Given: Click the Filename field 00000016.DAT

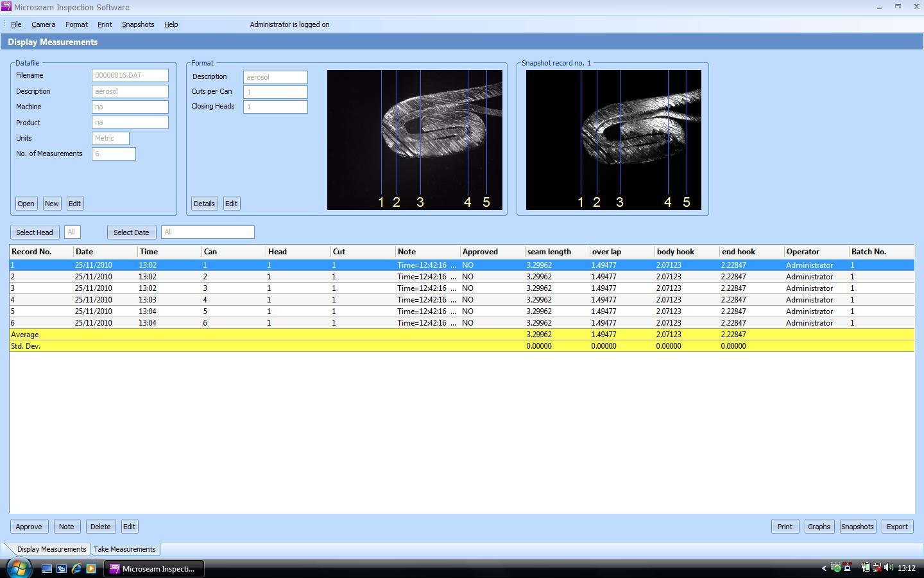Looking at the screenshot, I should pos(130,76).
